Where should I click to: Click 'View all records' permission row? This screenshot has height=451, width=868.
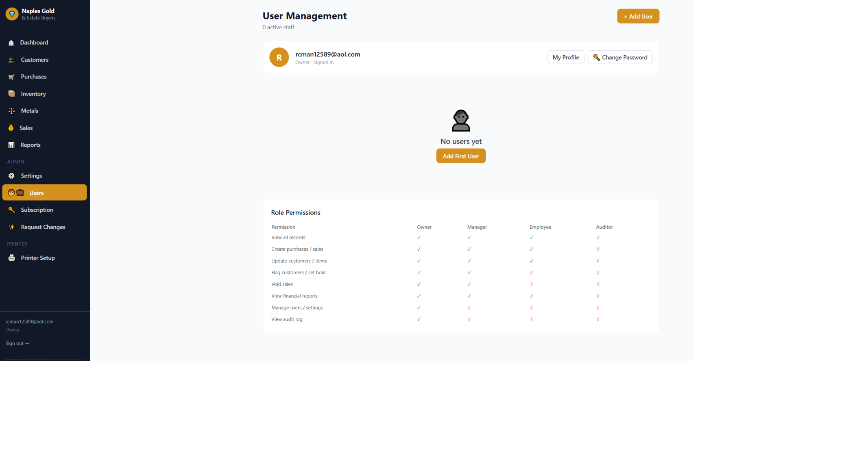[461, 238]
